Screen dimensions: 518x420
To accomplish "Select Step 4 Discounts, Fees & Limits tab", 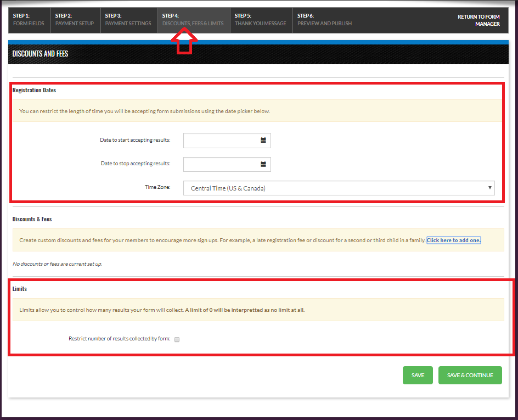I will [193, 20].
